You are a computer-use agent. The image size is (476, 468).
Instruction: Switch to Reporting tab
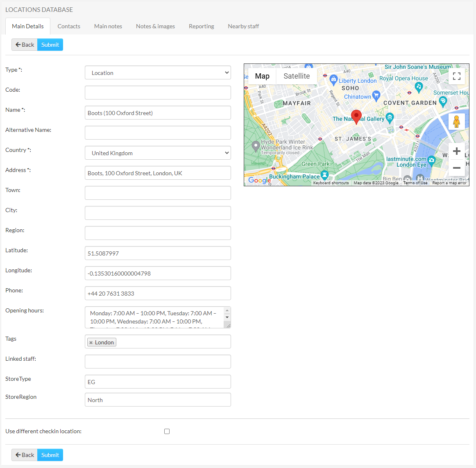tap(201, 26)
